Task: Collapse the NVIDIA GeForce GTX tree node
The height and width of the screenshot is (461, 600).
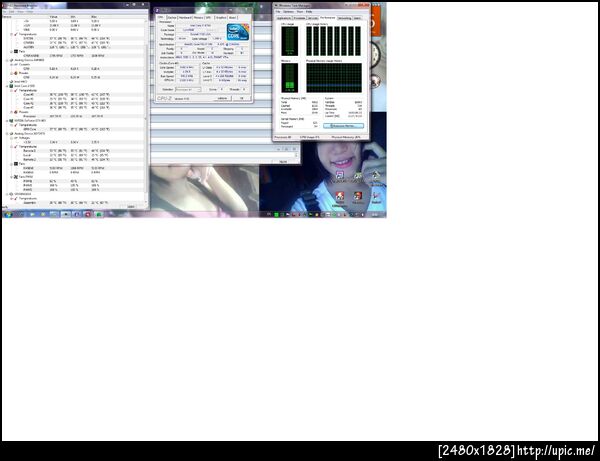Action: coord(7,121)
